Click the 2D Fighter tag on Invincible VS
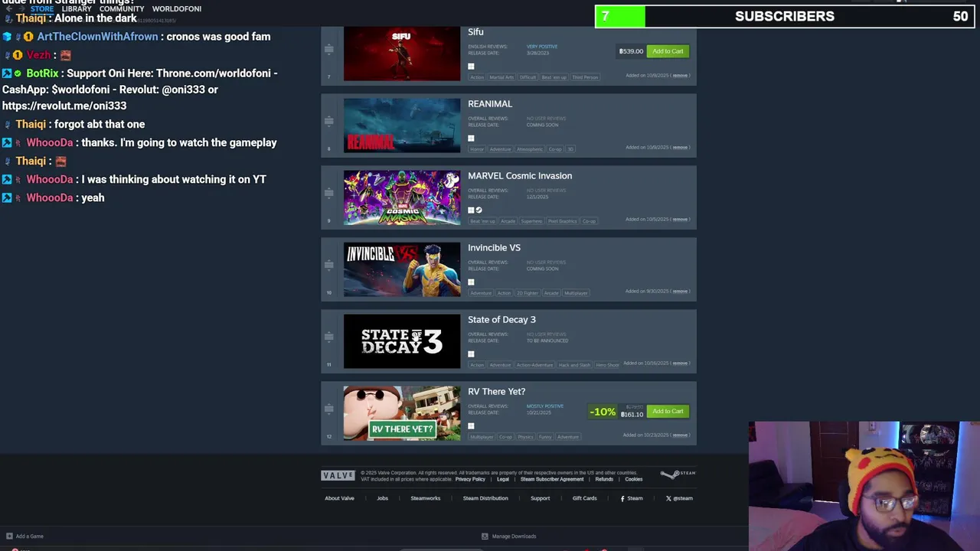 [527, 293]
